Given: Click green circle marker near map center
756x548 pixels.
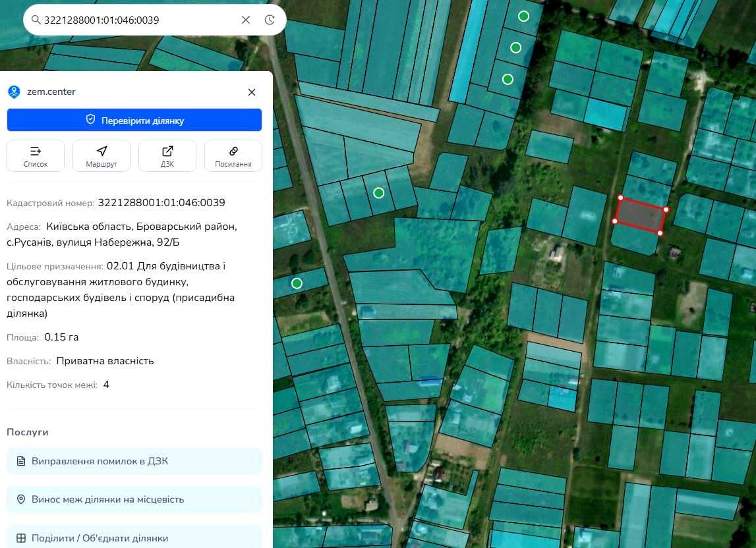Looking at the screenshot, I should (379, 193).
